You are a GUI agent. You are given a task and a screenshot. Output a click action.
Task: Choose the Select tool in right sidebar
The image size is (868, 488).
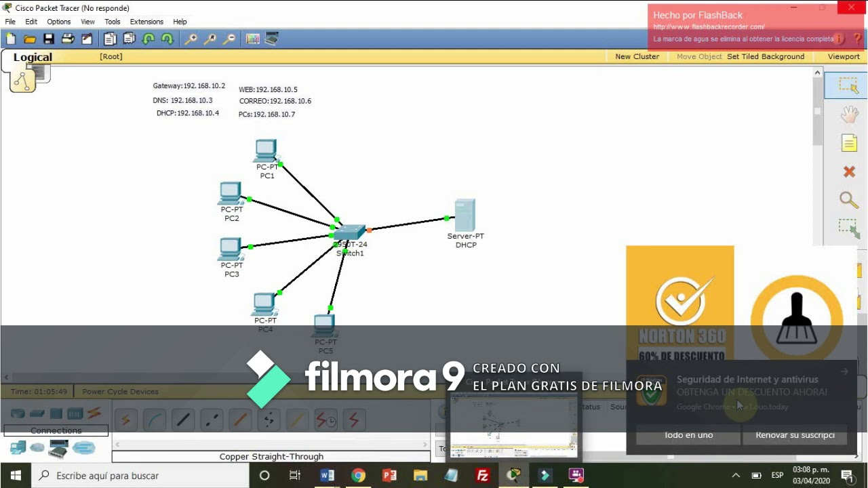click(x=848, y=85)
